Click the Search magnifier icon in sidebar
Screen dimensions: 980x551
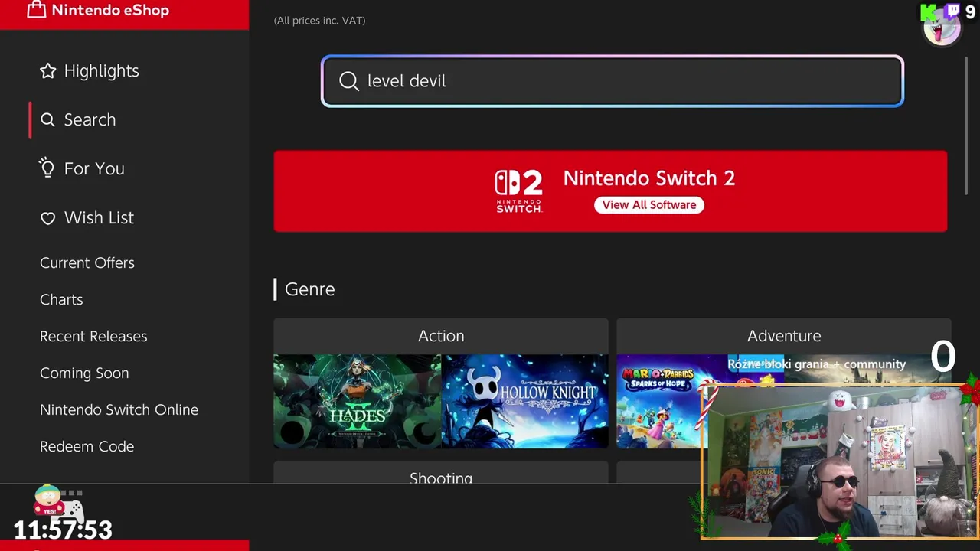pyautogui.click(x=47, y=120)
